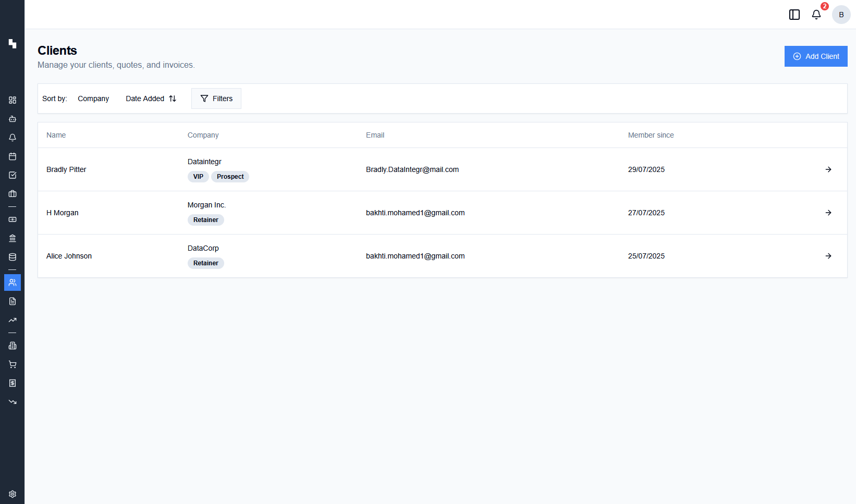Viewport: 856px width, 504px height.
Task: Open Bradly Pitter's details arrow
Action: 828,169
